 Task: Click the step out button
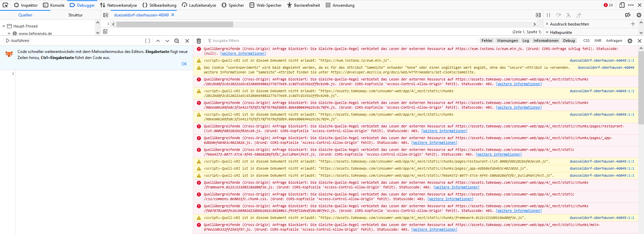579,15
